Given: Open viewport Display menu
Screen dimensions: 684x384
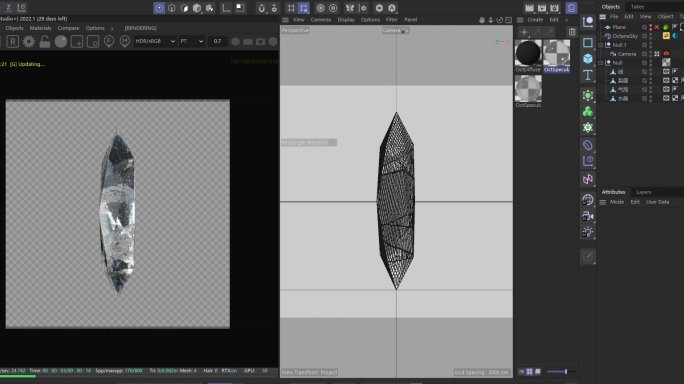Looking at the screenshot, I should click(x=346, y=20).
